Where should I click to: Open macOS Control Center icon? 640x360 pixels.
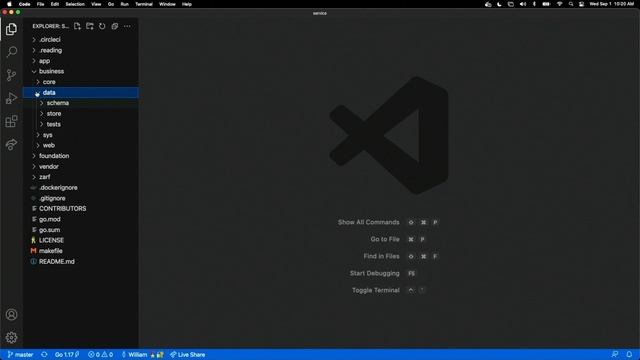(581, 4)
